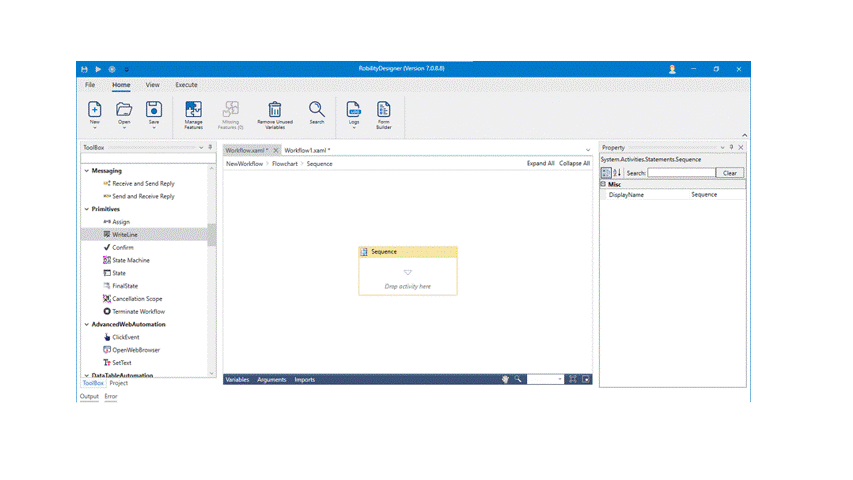
Task: Click the Save disk icon in the ribbon
Action: point(154,109)
